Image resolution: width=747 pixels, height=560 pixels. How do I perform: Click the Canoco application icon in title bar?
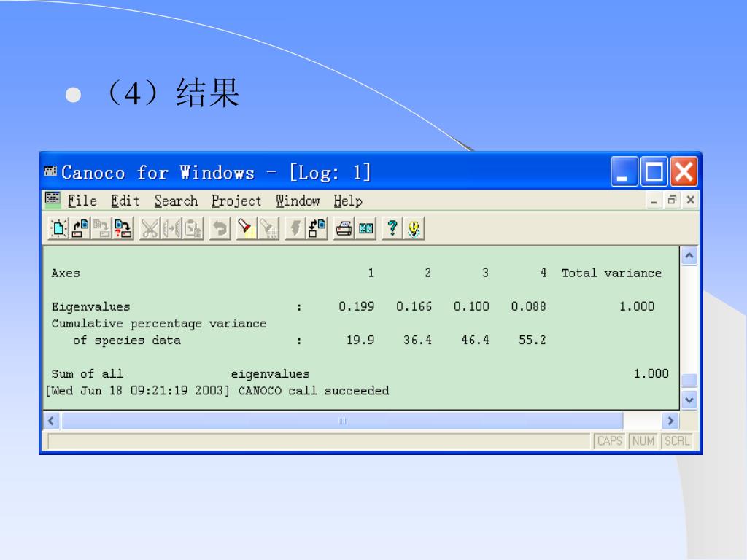coord(50,171)
